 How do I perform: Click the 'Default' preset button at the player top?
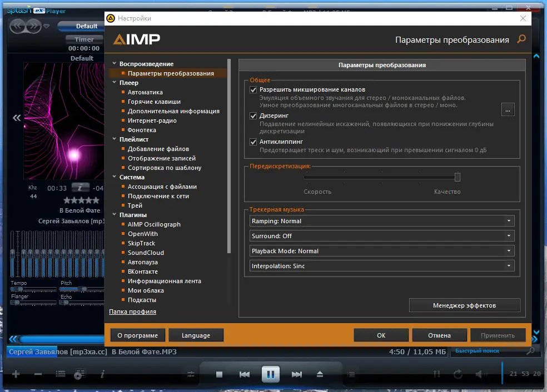pos(81,26)
